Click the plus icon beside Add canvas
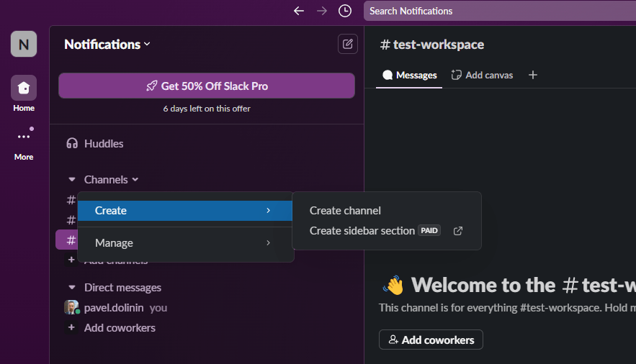 (x=533, y=75)
